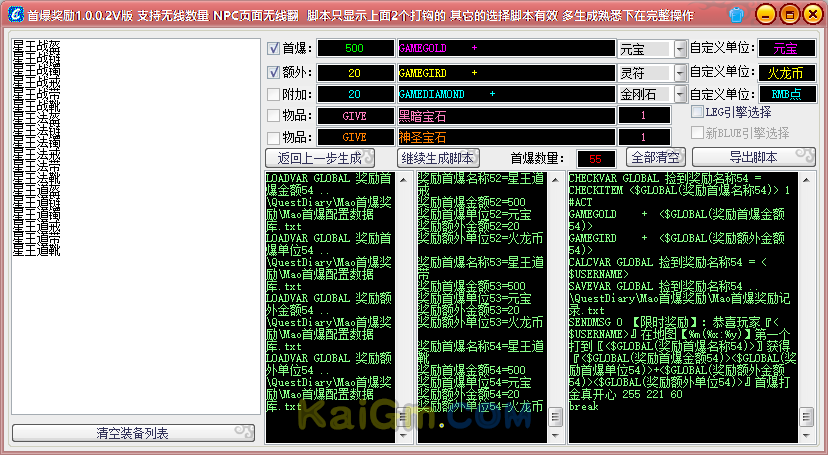Select 星王法靴 in the equipment list

[x=36, y=178]
